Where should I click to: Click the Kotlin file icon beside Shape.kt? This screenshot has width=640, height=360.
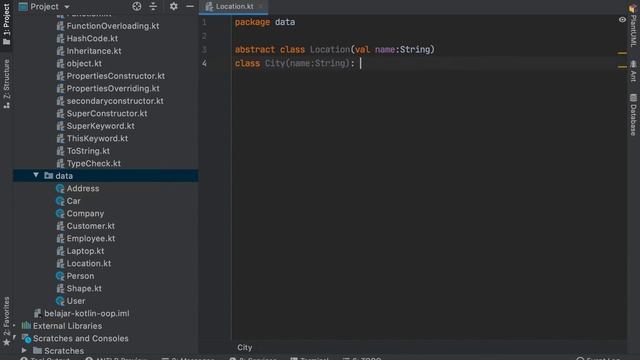click(x=60, y=289)
